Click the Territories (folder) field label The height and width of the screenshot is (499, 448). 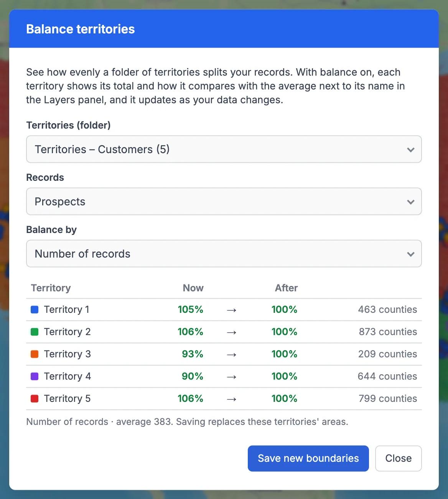pos(68,125)
